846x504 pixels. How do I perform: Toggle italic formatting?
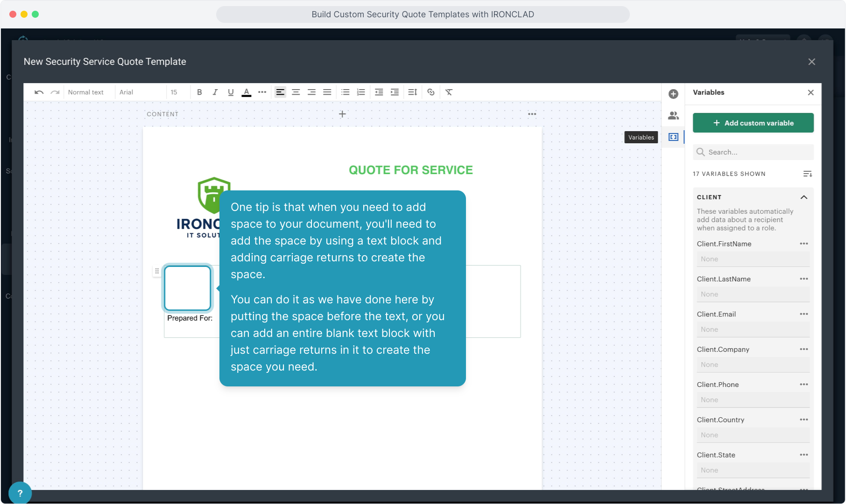point(215,92)
